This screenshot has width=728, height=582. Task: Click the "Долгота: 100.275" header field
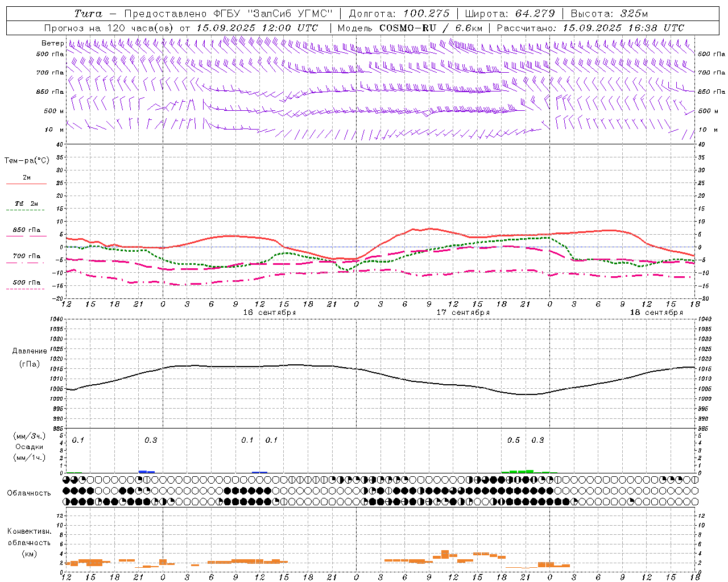pyautogui.click(x=399, y=14)
